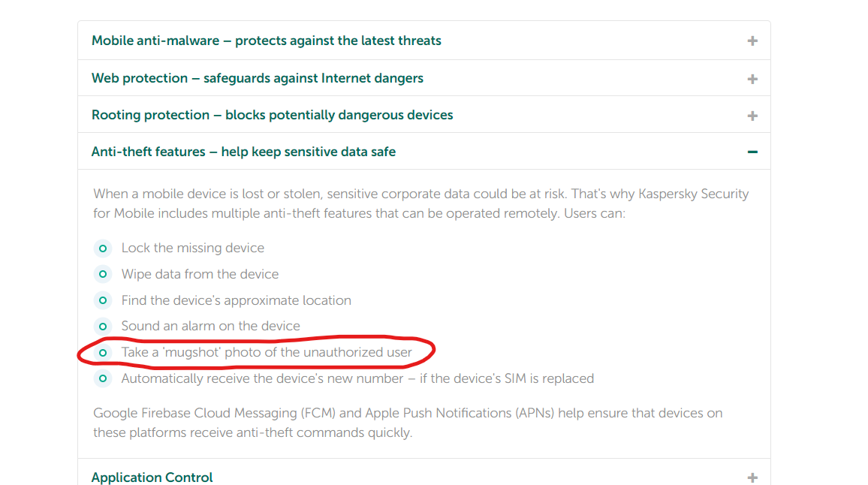Click bullet icon beside Take a mugshot photo
Viewport: 868px width, 485px height.
click(x=103, y=352)
